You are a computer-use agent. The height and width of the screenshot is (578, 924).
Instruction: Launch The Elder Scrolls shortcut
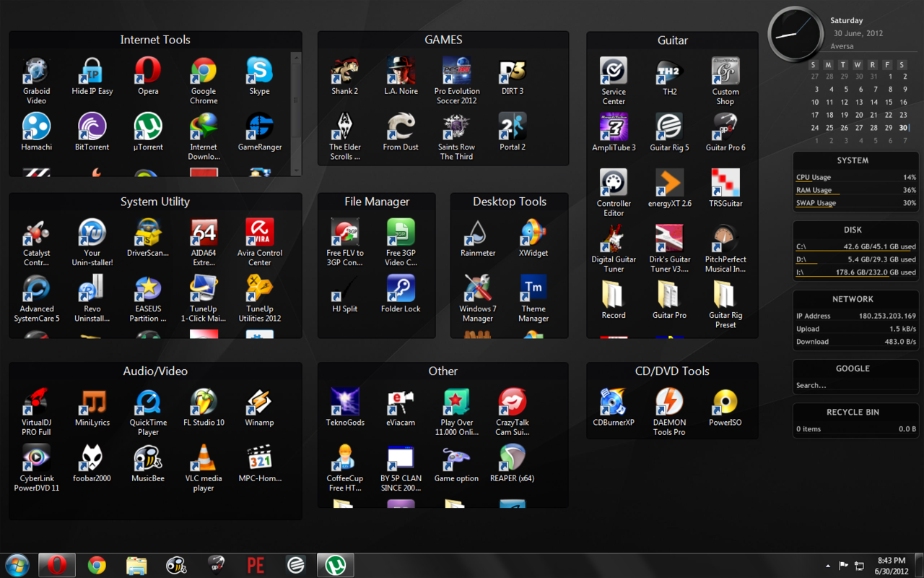344,137
